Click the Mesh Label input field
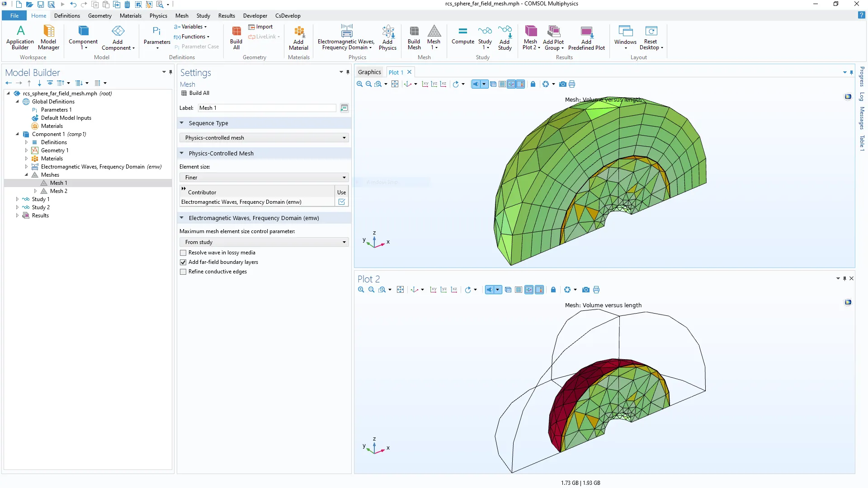This screenshot has height=488, width=868. pos(267,108)
